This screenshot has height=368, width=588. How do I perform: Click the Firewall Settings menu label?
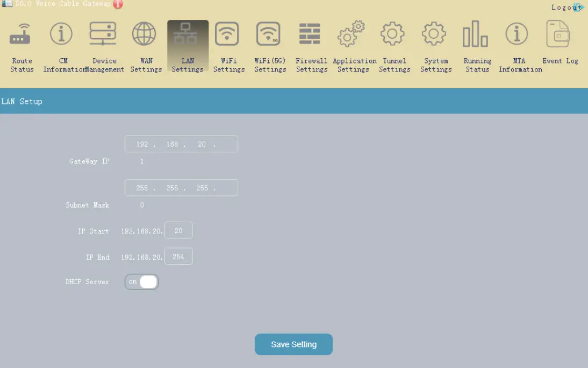tap(312, 65)
